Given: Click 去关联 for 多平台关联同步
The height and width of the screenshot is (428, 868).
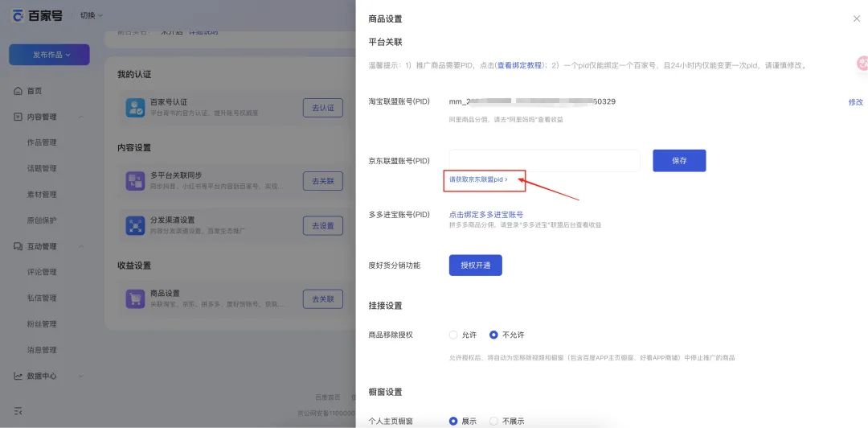Looking at the screenshot, I should pos(323,181).
